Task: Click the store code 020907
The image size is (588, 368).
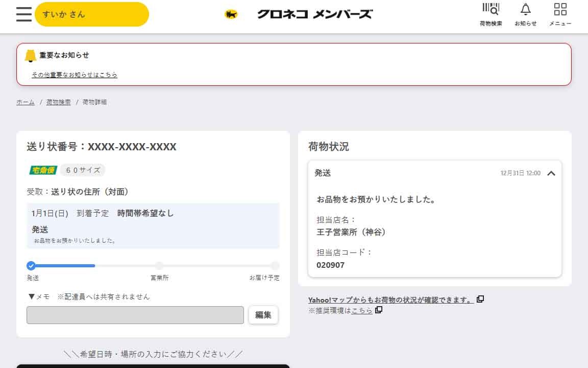Action: [x=330, y=265]
